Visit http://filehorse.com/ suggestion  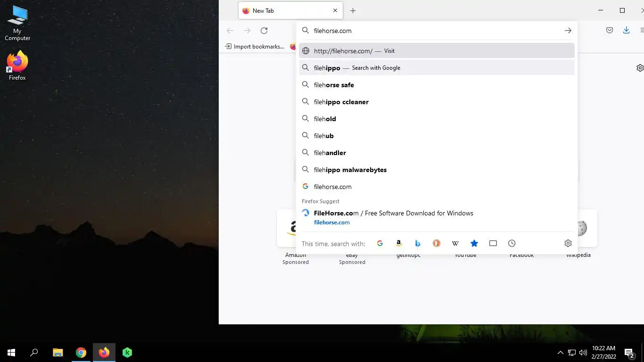tap(437, 50)
